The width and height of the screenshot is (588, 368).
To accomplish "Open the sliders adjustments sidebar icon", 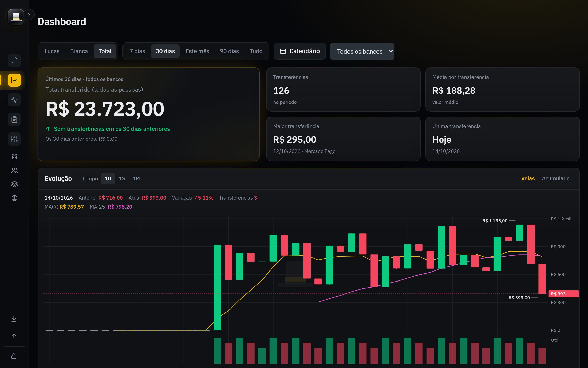I will tap(14, 139).
